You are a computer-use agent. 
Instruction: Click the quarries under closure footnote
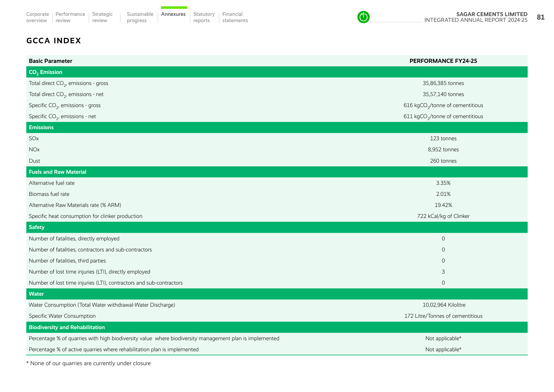pyautogui.click(x=88, y=363)
